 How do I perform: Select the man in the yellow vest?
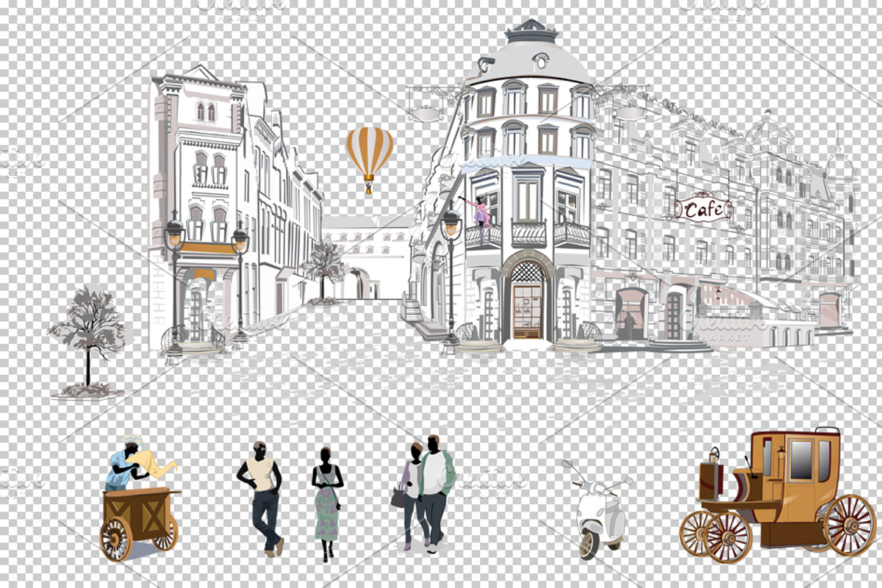pyautogui.click(x=262, y=498)
